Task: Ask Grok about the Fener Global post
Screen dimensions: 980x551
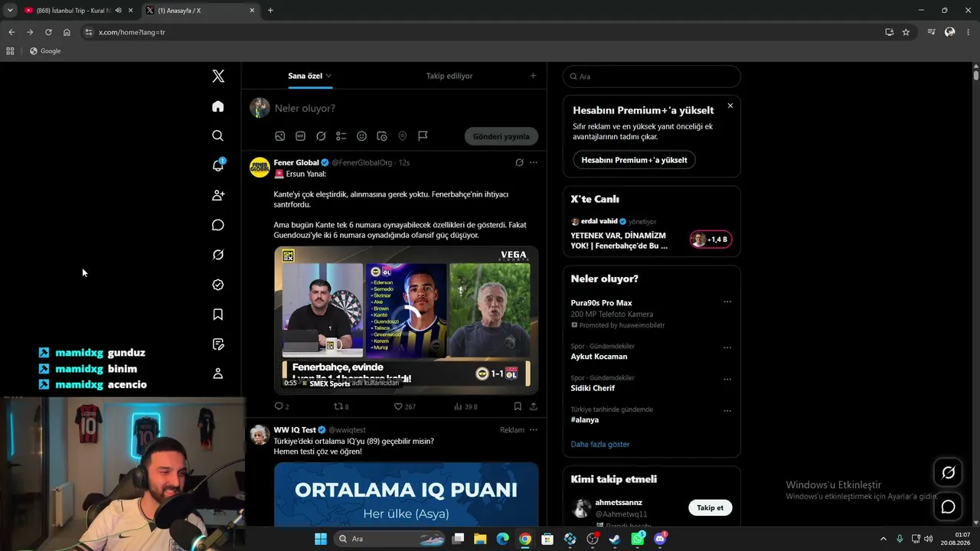Action: (x=519, y=162)
